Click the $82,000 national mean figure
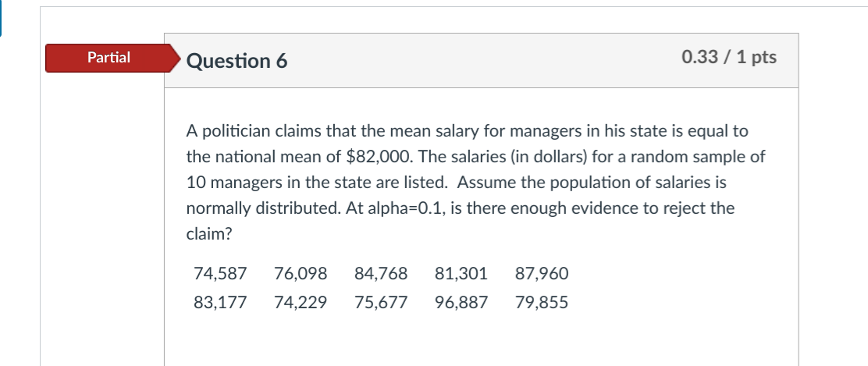The height and width of the screenshot is (366, 868). click(x=379, y=158)
